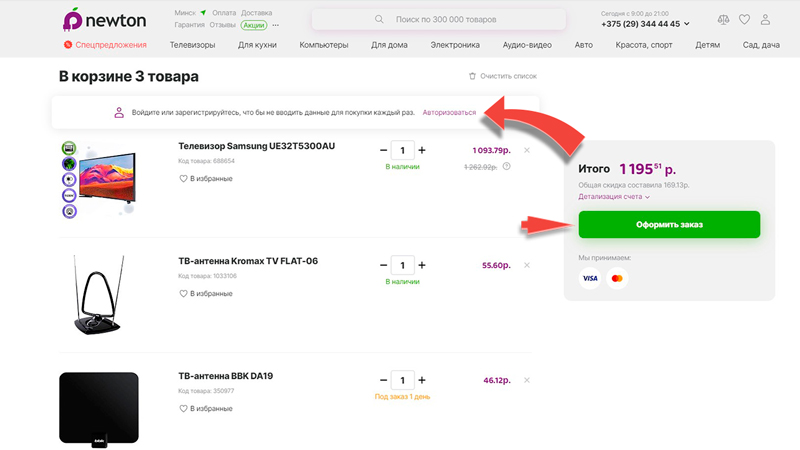800x450 pixels.
Task: Expand Детализация счета details
Action: [614, 196]
